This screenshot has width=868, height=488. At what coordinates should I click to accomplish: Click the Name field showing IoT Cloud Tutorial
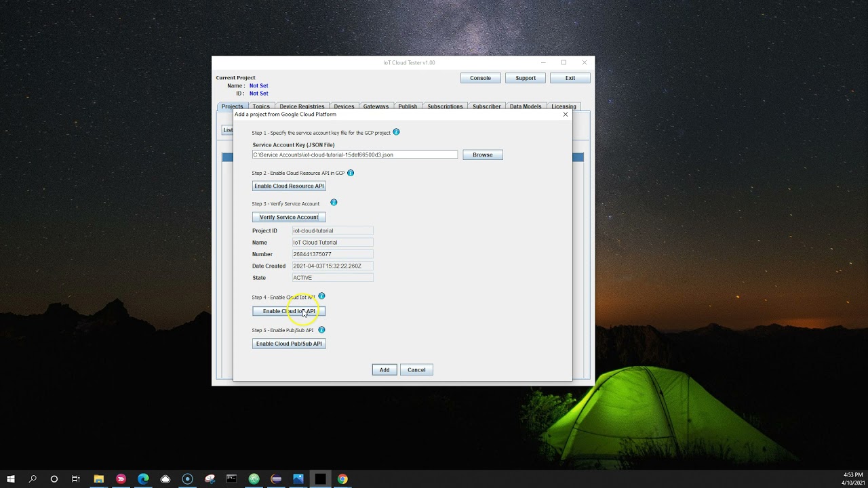tap(332, 242)
